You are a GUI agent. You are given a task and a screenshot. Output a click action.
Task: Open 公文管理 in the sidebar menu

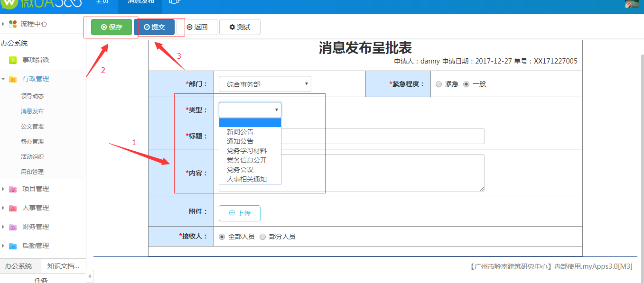click(32, 127)
